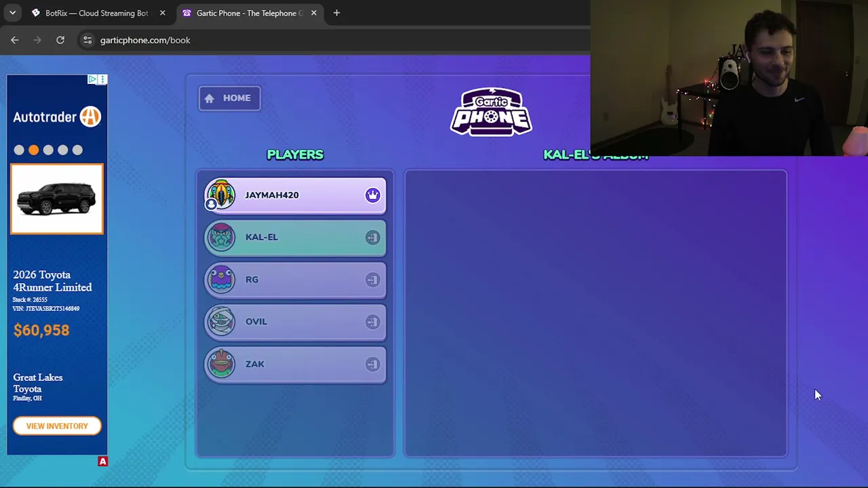Screen dimensions: 868x488
Task: Reload the Gartic Phone page
Action: pos(60,40)
